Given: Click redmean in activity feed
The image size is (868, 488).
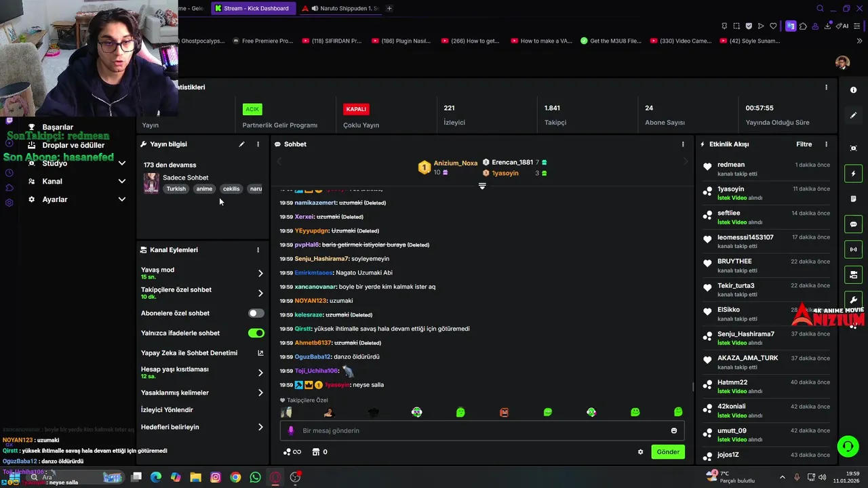Looking at the screenshot, I should point(731,165).
